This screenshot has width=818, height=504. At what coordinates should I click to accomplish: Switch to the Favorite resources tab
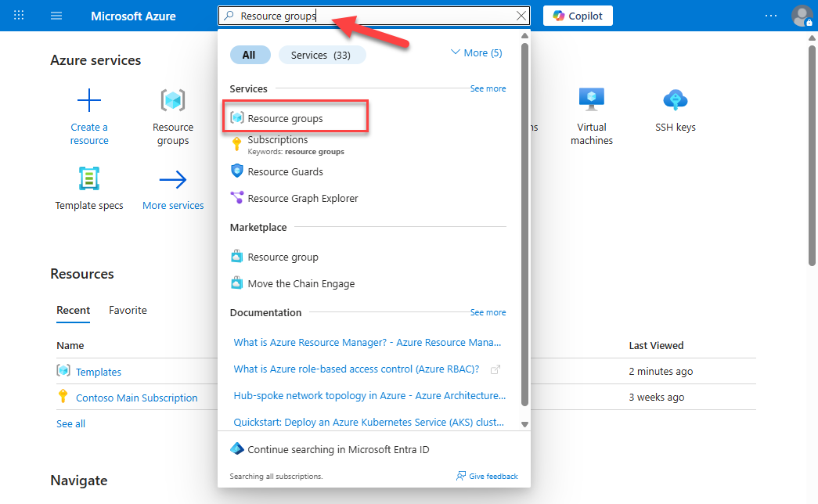point(128,311)
